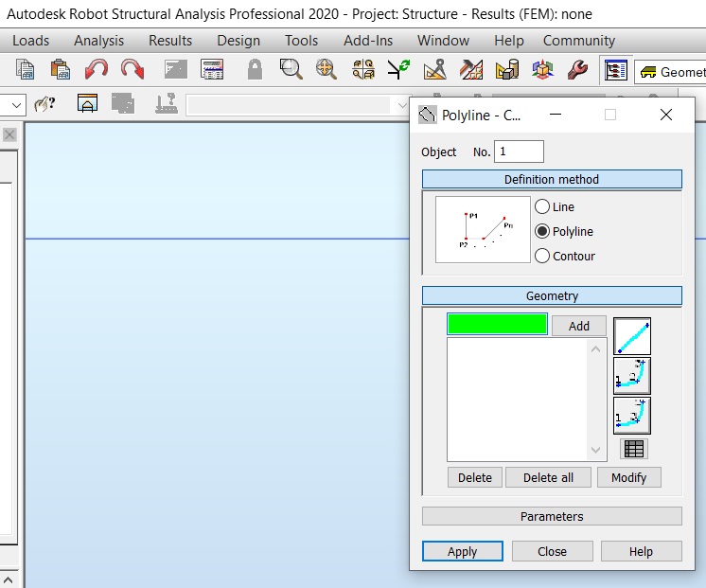This screenshot has height=588, width=706.
Task: Open the Analysis menu
Action: [99, 41]
